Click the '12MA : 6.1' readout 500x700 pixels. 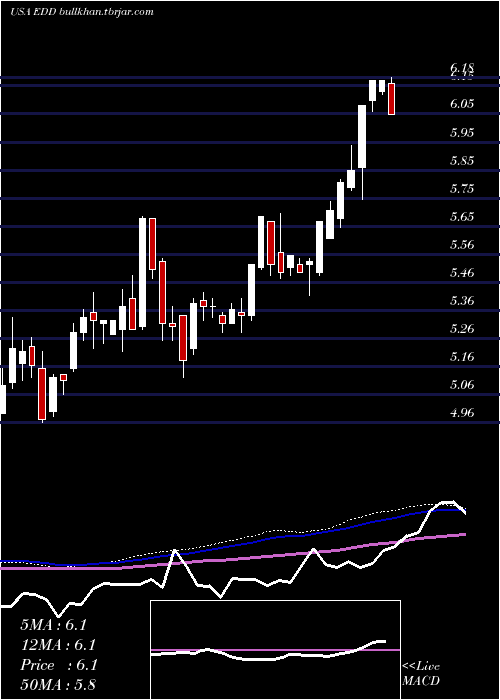pyautogui.click(x=58, y=645)
